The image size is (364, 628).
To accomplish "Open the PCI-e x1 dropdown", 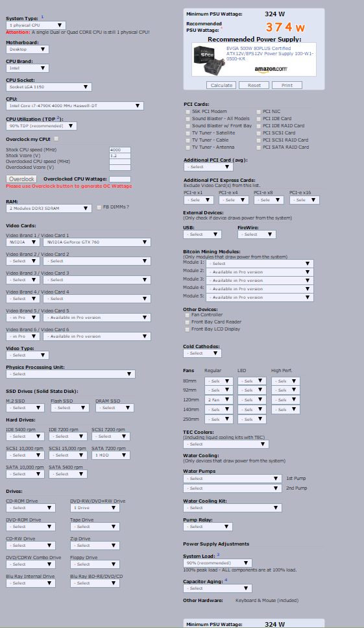I will click(x=199, y=199).
